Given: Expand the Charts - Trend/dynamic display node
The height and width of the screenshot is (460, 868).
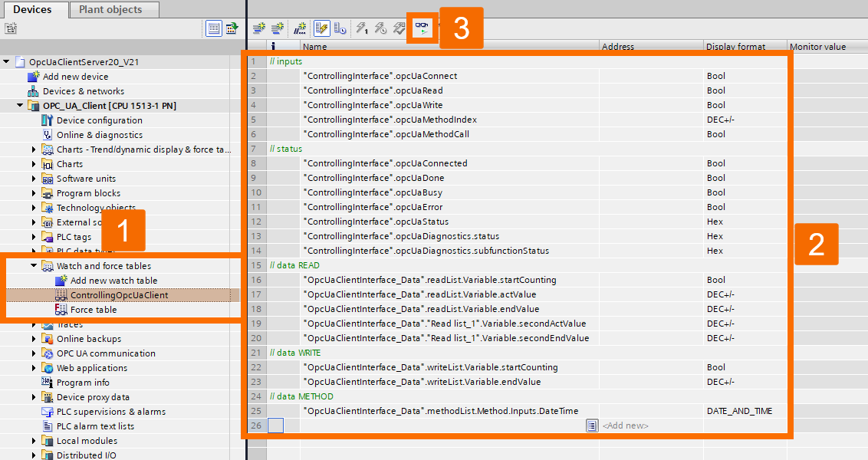Looking at the screenshot, I should (x=34, y=149).
